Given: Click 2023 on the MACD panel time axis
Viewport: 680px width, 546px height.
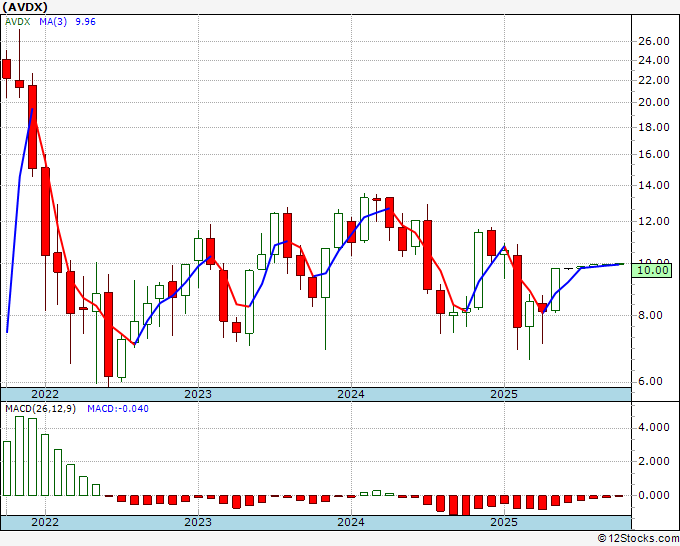Looking at the screenshot, I should (198, 522).
